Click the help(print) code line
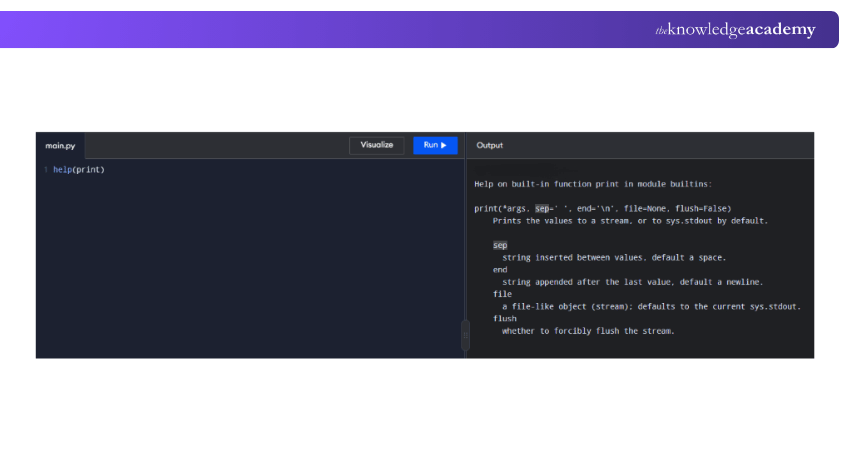 click(x=79, y=170)
